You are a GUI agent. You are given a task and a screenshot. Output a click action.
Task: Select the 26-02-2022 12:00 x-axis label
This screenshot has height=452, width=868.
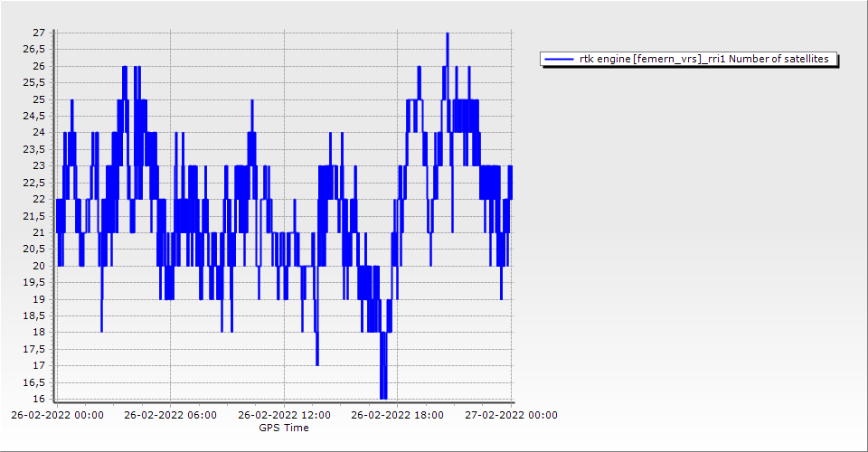click(284, 415)
